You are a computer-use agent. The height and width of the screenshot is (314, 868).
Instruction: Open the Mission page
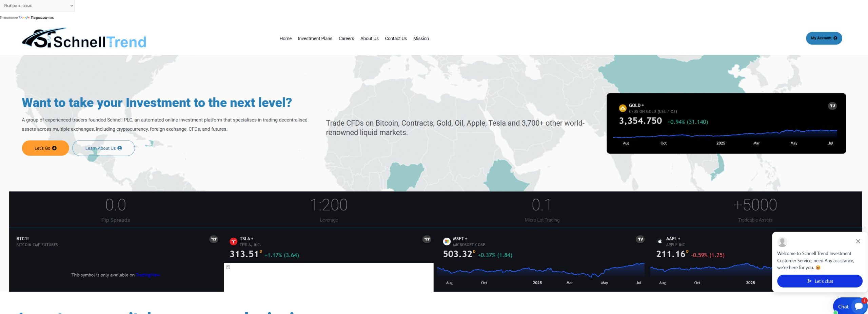[x=421, y=39]
